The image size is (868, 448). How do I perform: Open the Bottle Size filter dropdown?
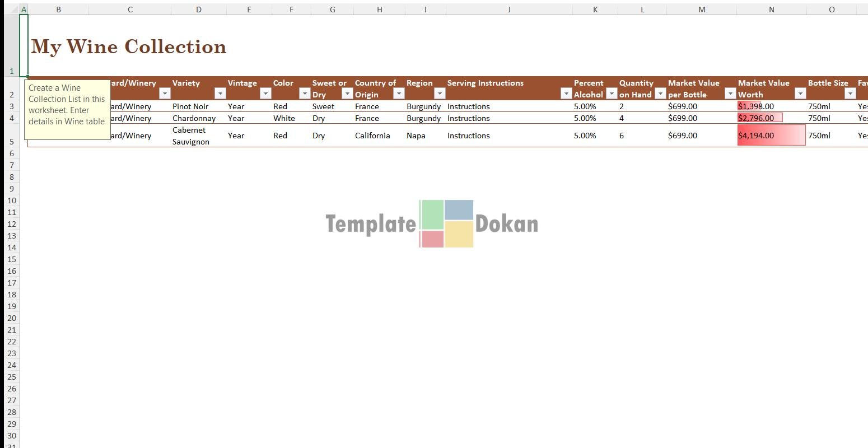[x=850, y=94]
